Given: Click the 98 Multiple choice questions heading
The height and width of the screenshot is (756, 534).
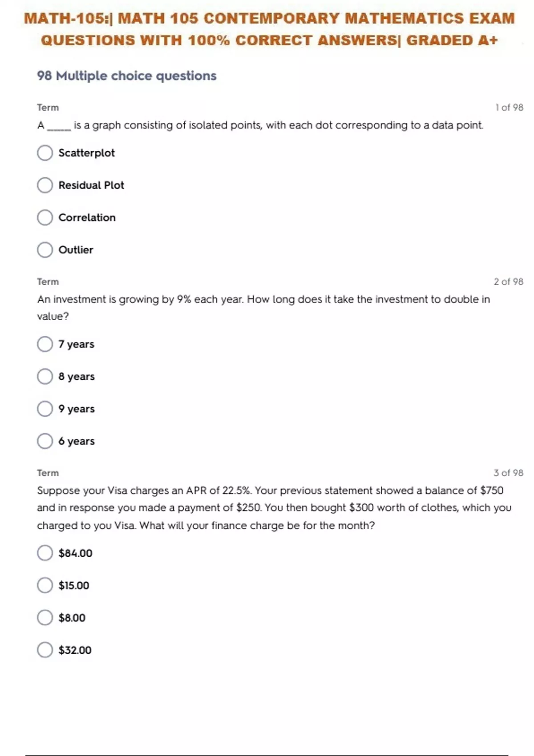Looking at the screenshot, I should coord(127,76).
